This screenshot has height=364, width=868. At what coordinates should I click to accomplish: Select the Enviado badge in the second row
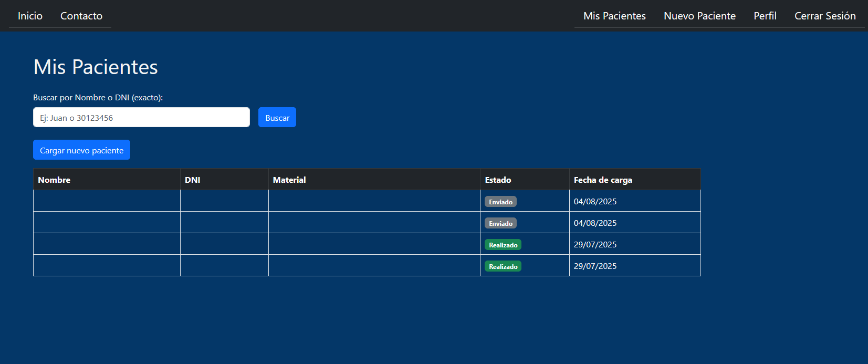tap(500, 223)
